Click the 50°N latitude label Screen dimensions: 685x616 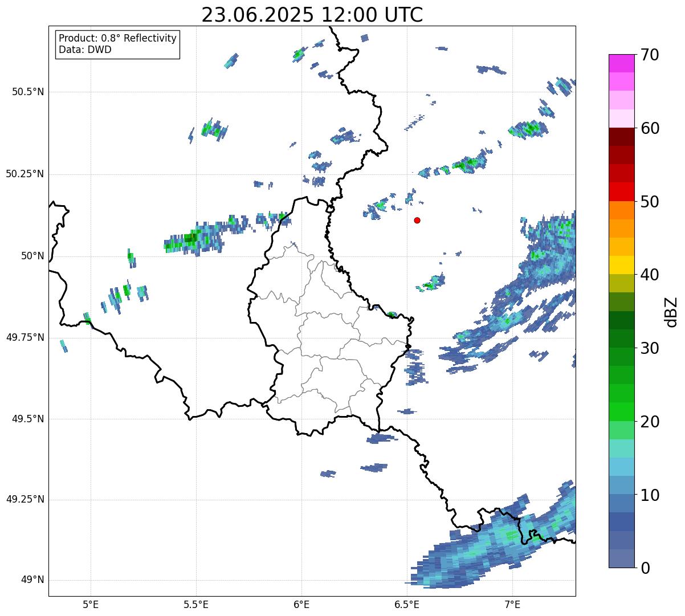click(32, 256)
